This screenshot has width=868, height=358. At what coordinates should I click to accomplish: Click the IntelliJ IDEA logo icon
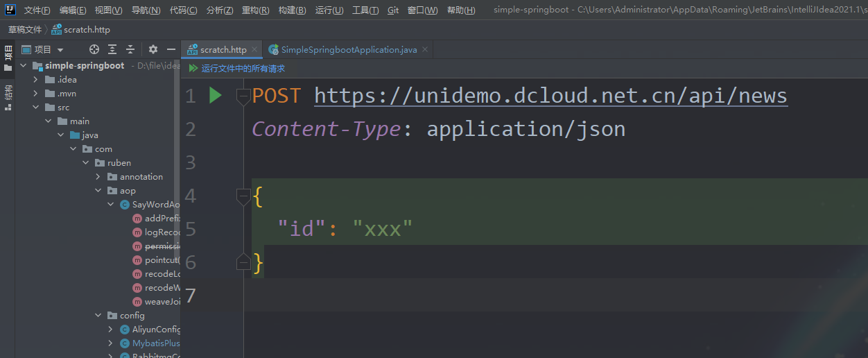click(x=10, y=10)
